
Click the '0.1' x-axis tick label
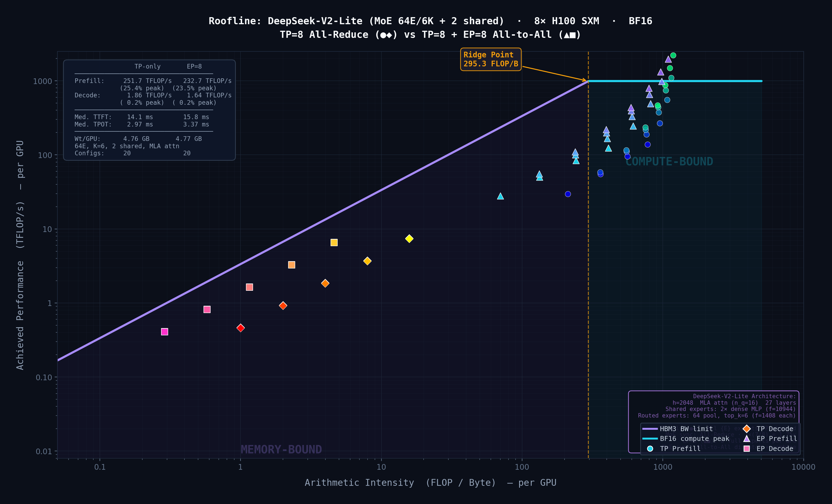tap(100, 467)
